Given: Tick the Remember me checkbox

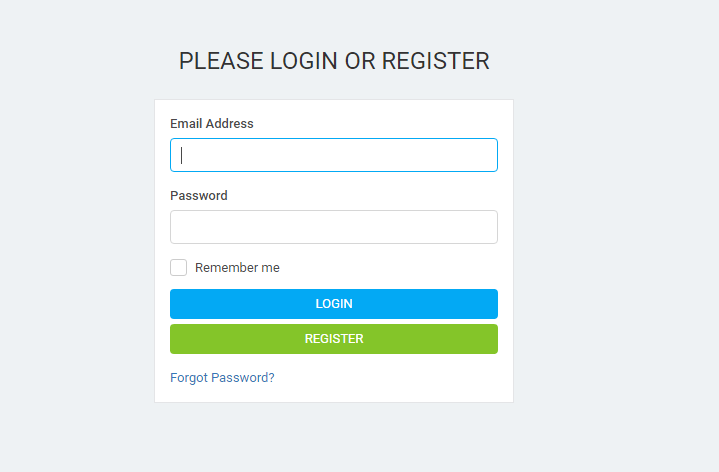Looking at the screenshot, I should click(178, 267).
